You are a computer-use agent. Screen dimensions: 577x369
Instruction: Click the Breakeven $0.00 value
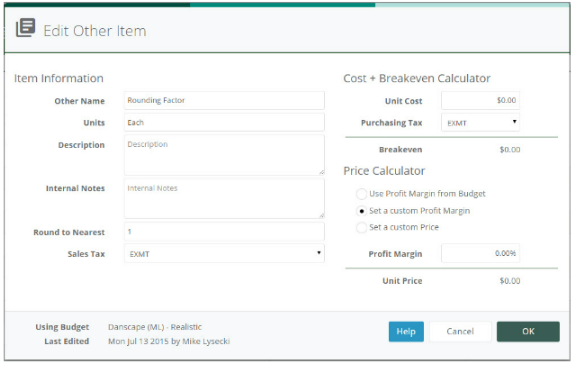click(x=510, y=150)
